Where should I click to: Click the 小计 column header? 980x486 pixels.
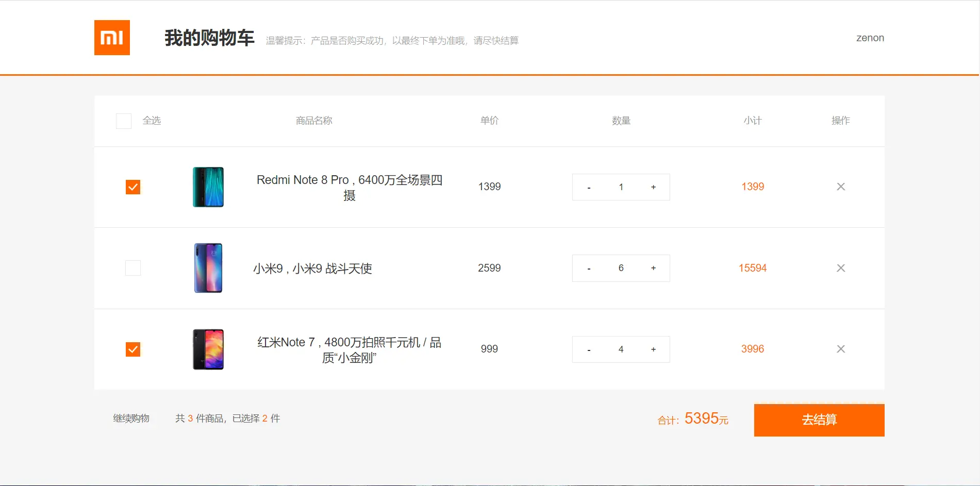pyautogui.click(x=753, y=121)
